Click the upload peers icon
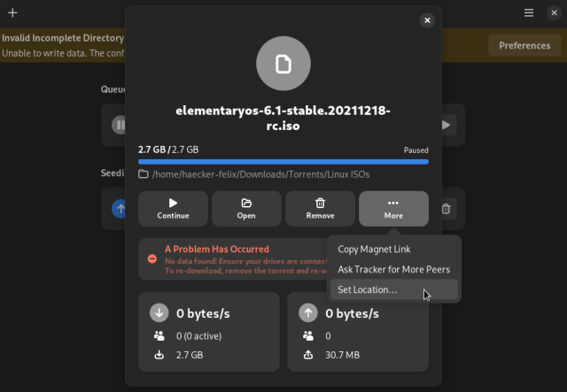 308,336
